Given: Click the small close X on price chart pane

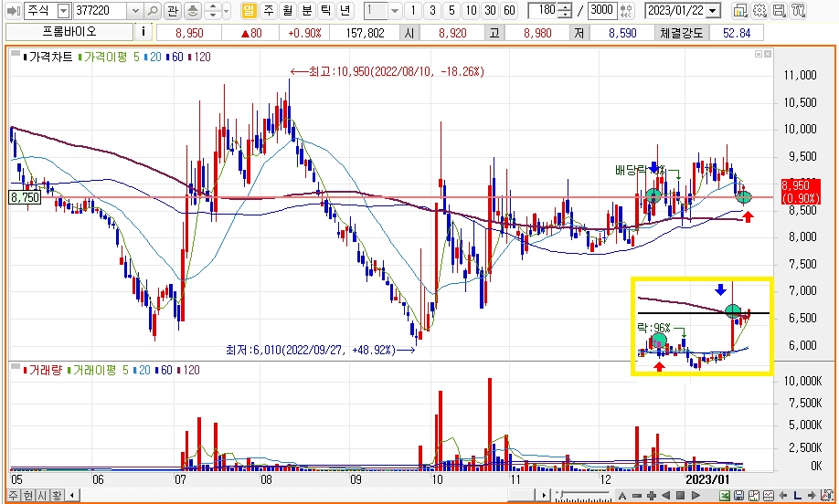Looking at the screenshot, I should pyautogui.click(x=768, y=54).
